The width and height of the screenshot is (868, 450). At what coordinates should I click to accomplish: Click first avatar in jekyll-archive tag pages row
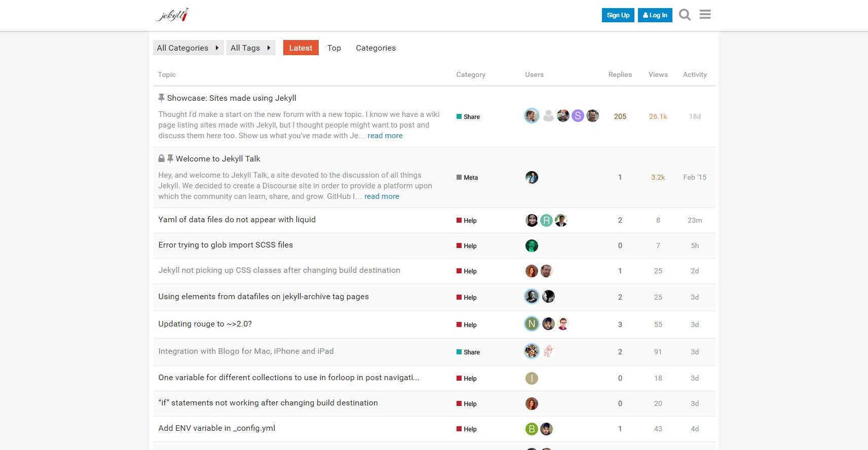(x=532, y=296)
